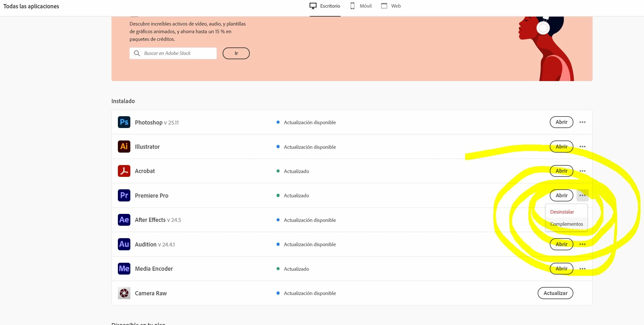Click Acrobat's Actualizado status
This screenshot has height=325, width=644.
pyautogui.click(x=293, y=171)
